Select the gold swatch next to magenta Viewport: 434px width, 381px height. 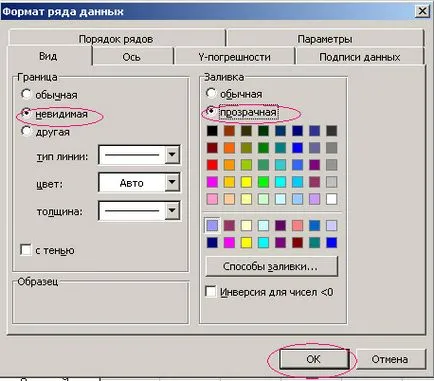[229, 182]
